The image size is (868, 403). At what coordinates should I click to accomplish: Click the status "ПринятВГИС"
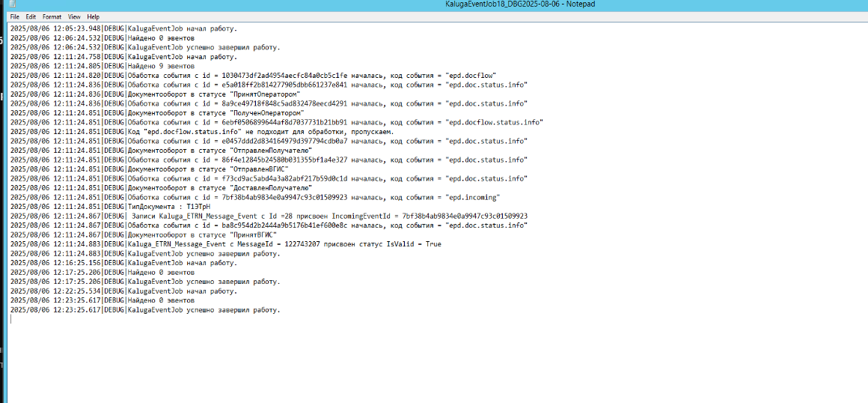[252, 234]
